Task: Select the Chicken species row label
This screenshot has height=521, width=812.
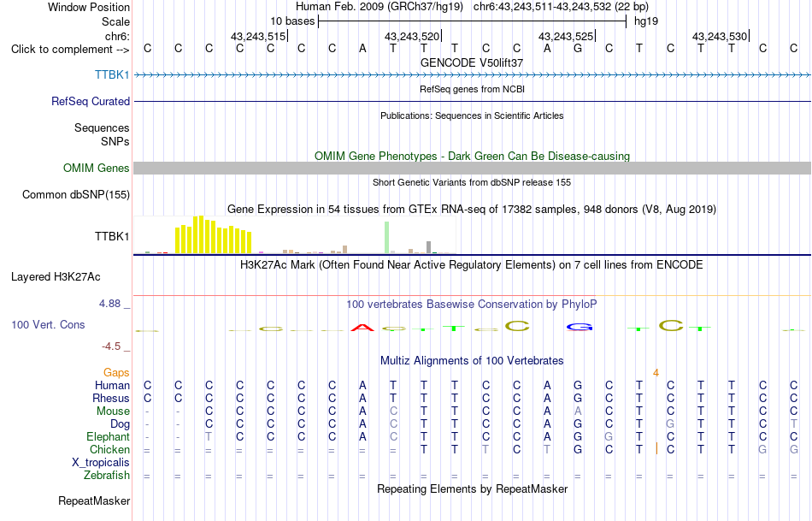Action: [x=109, y=449]
